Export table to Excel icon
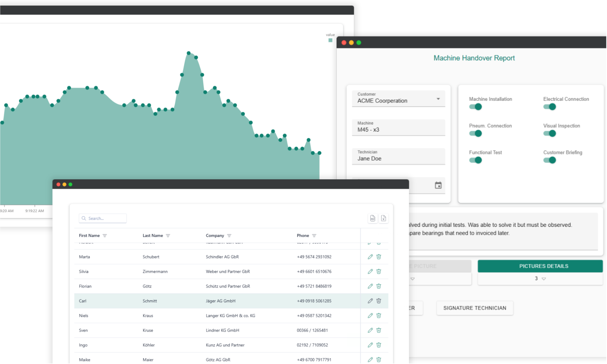This screenshot has width=607, height=364. tap(384, 218)
